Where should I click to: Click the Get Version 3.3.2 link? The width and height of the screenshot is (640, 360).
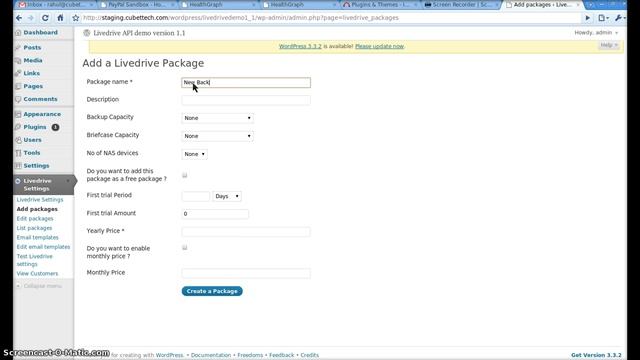(596, 355)
